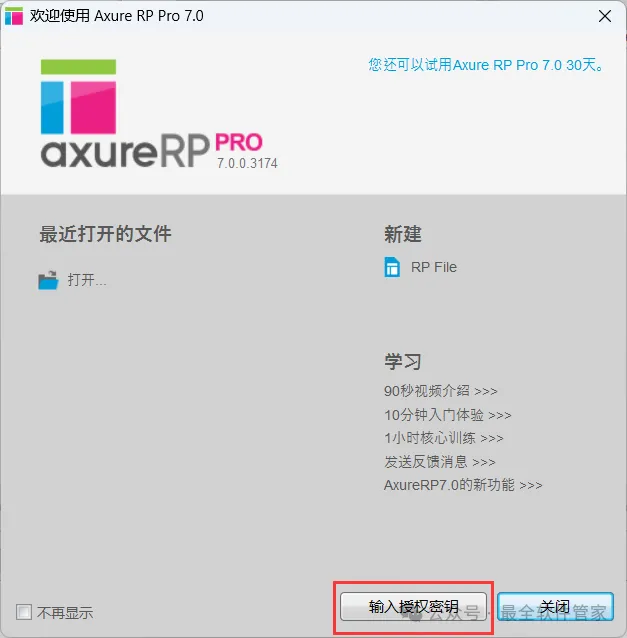Click the 最近打开的文件 heading

(x=105, y=234)
